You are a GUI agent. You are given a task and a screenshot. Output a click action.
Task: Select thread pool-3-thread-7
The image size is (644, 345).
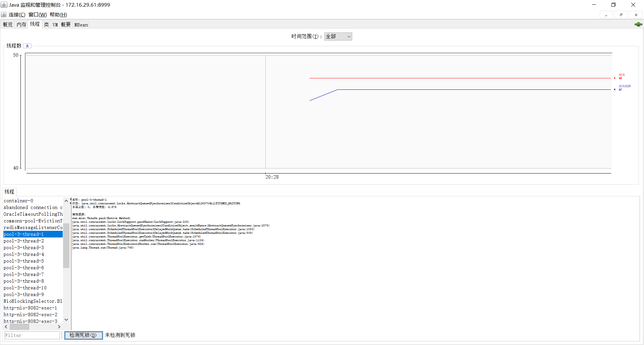click(x=33, y=274)
